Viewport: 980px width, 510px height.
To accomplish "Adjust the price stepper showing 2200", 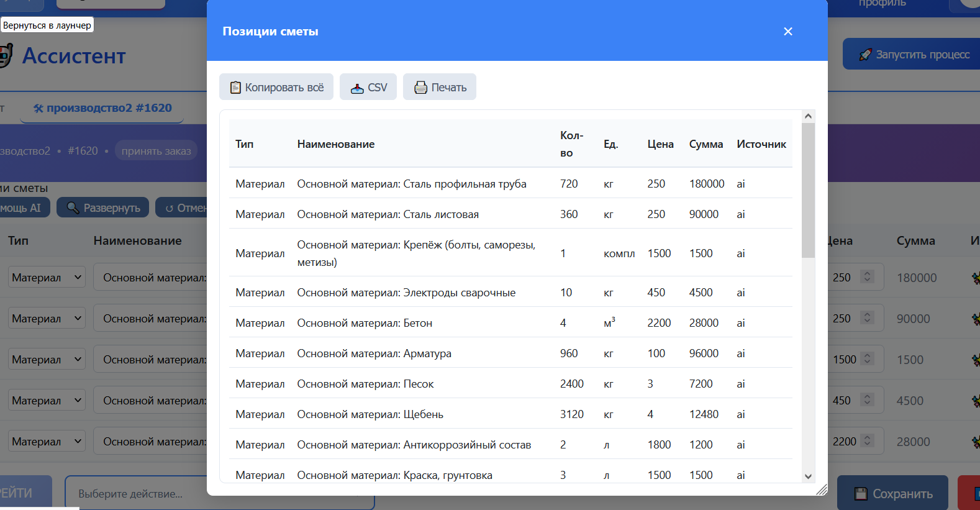I will 868,441.
